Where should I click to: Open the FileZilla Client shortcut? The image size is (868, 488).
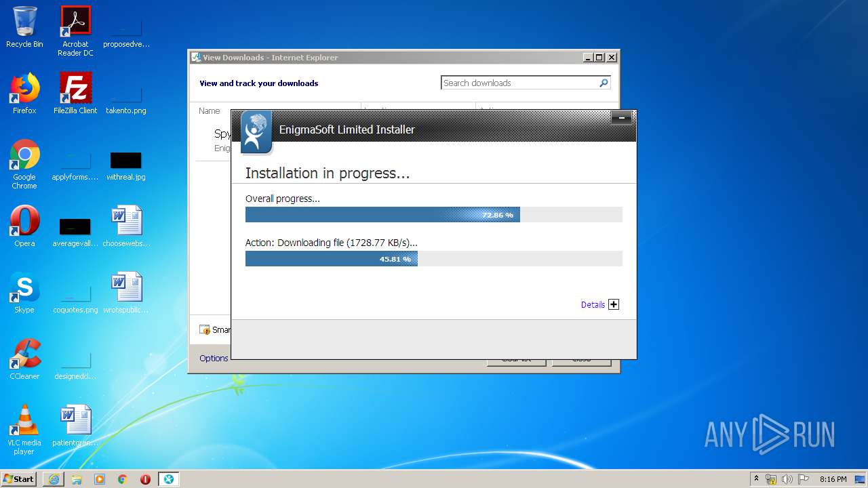click(75, 94)
